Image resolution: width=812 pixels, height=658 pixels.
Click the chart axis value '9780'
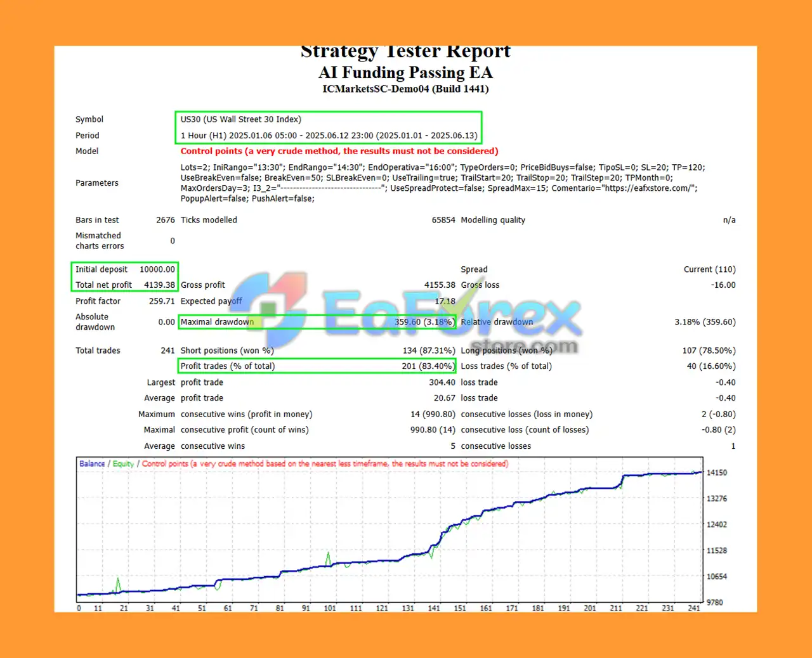pyautogui.click(x=715, y=602)
